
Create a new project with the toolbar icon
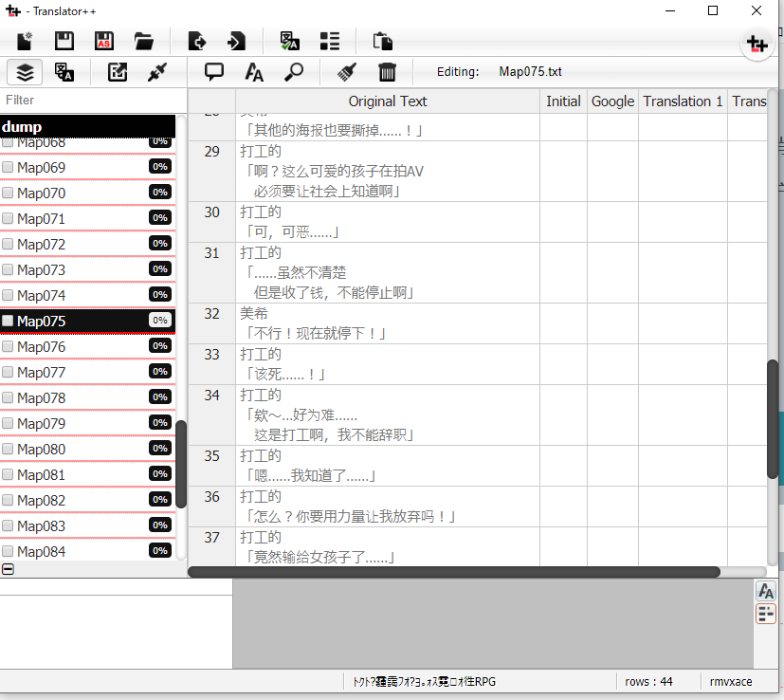click(25, 41)
